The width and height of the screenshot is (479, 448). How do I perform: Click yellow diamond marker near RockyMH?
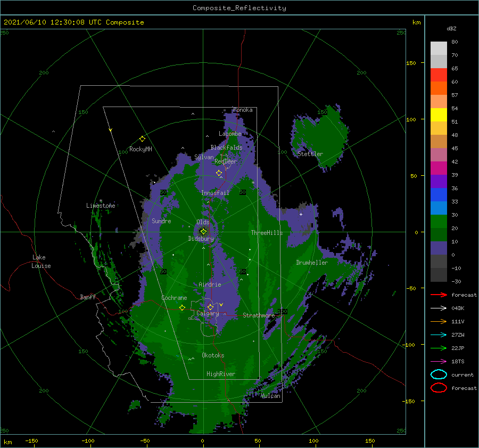coord(142,139)
